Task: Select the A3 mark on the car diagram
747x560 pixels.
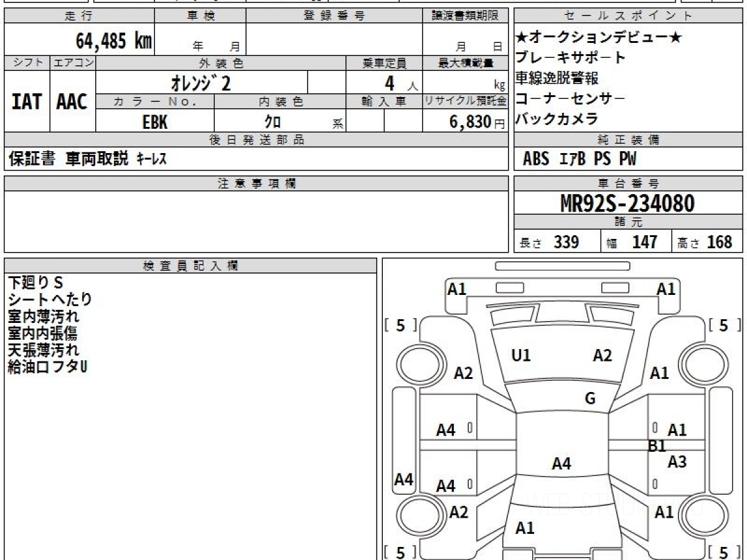Action: click(x=677, y=462)
